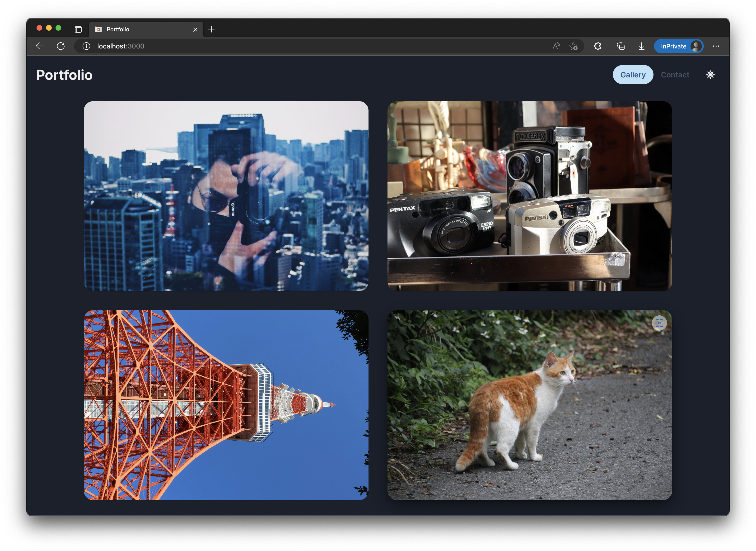Select the Gallery nav item
The height and width of the screenshot is (551, 756).
pyautogui.click(x=633, y=75)
